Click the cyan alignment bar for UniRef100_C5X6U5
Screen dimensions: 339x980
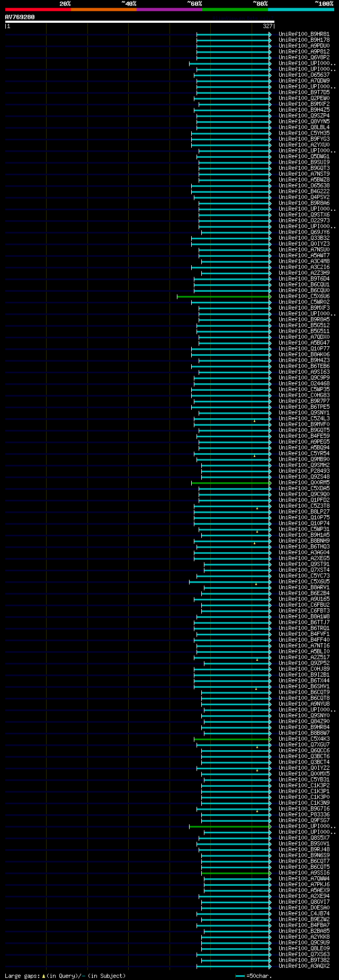click(230, 582)
